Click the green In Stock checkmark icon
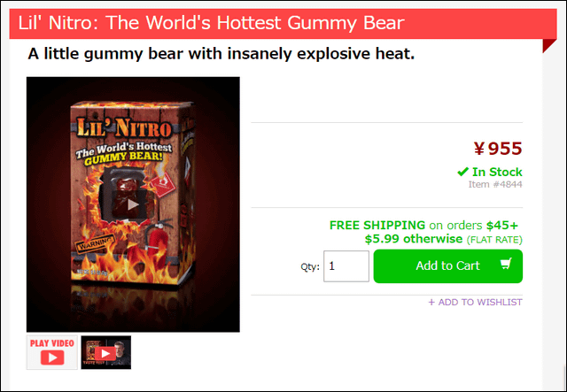This screenshot has height=392, width=567. pyautogui.click(x=462, y=172)
